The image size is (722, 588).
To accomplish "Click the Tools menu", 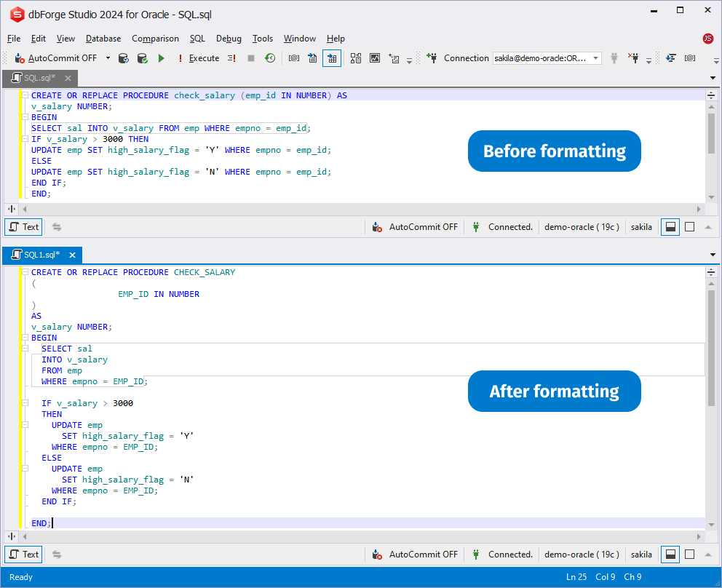I will [x=263, y=39].
